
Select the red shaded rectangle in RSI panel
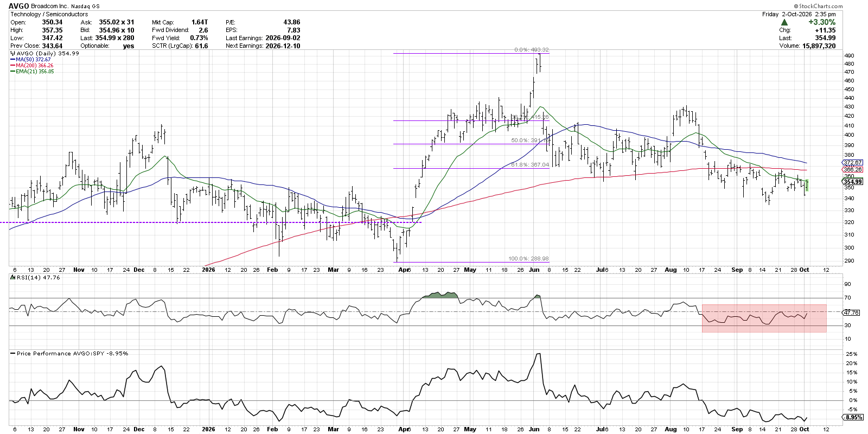point(764,318)
